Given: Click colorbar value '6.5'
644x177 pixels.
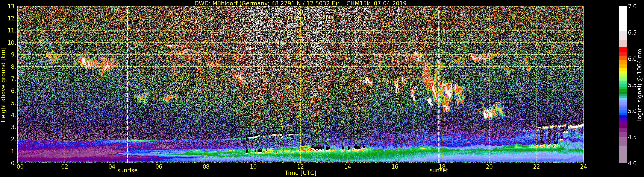Looking at the screenshot, I should [x=632, y=33].
